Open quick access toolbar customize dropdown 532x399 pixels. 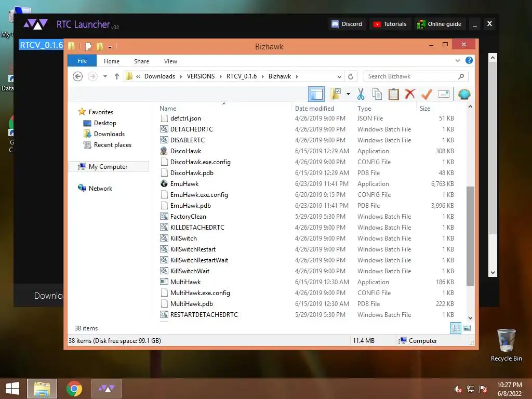tap(110, 47)
